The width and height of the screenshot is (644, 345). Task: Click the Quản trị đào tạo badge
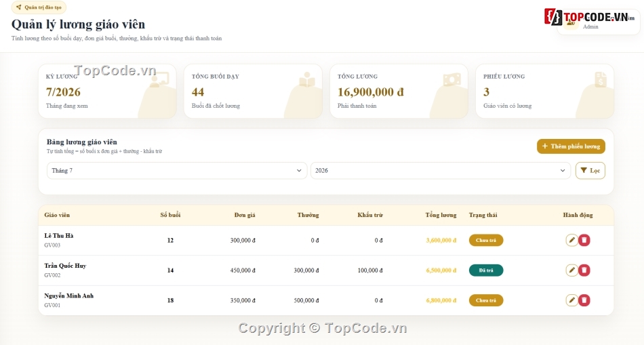pyautogui.click(x=39, y=7)
